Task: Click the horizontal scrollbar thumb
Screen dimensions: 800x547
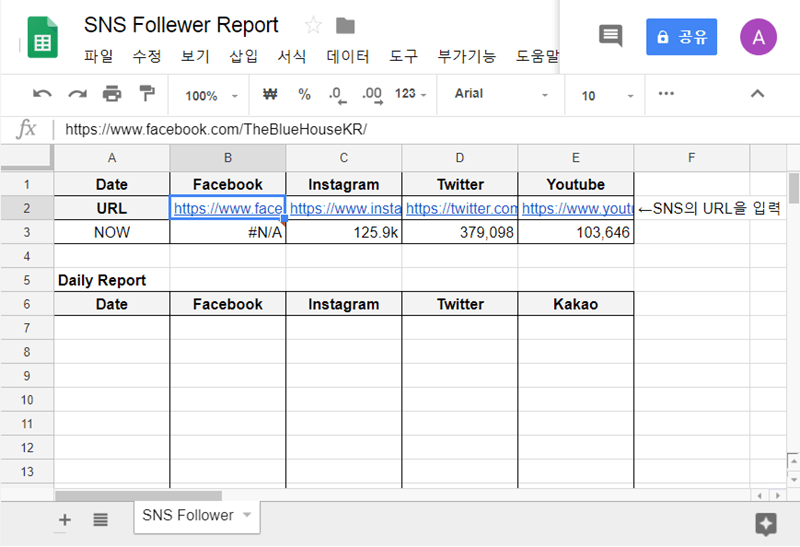Action: (138, 495)
